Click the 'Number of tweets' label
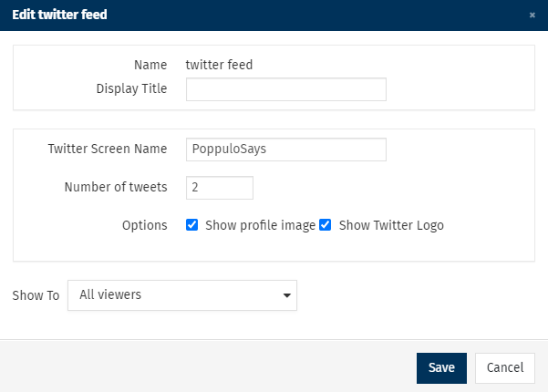 (x=116, y=187)
